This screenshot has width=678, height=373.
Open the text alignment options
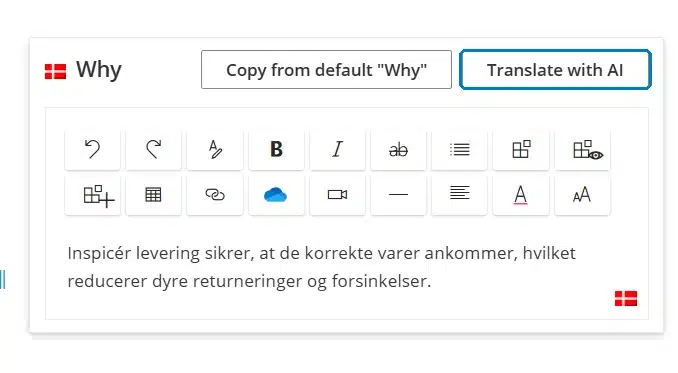tap(459, 195)
